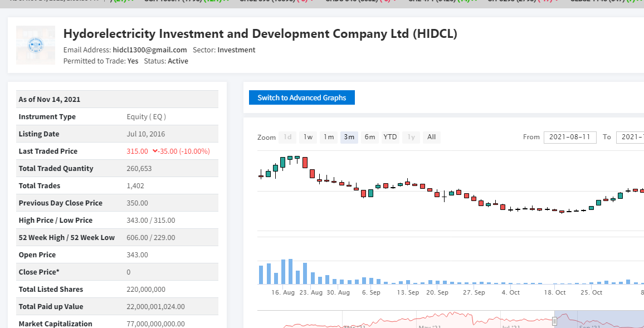The height and width of the screenshot is (328, 644).
Task: Select Previous Day Close Price 350.00
Action: pos(137,203)
